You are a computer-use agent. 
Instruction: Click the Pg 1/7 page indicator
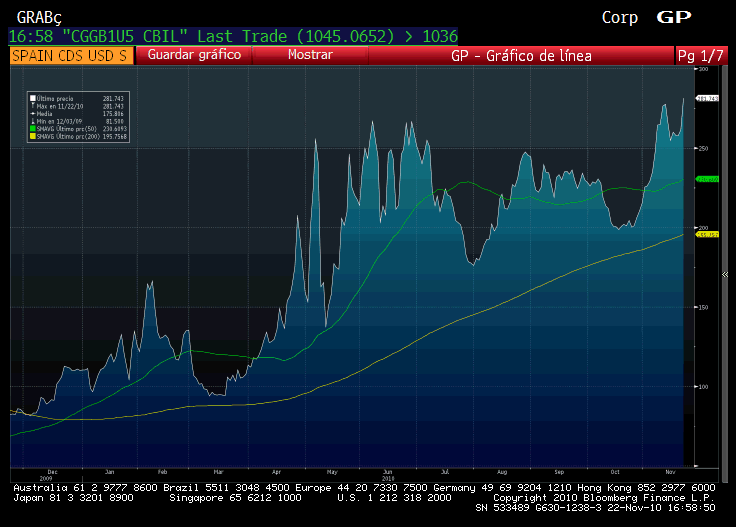[701, 55]
